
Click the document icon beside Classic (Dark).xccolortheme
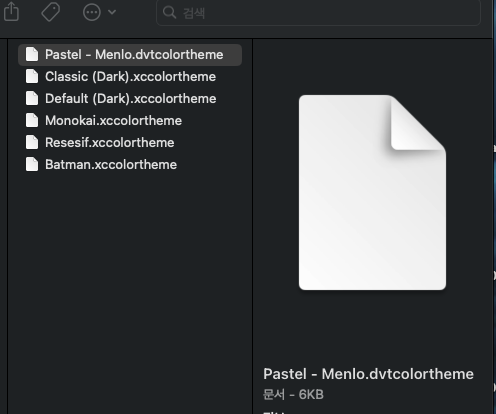pos(32,76)
